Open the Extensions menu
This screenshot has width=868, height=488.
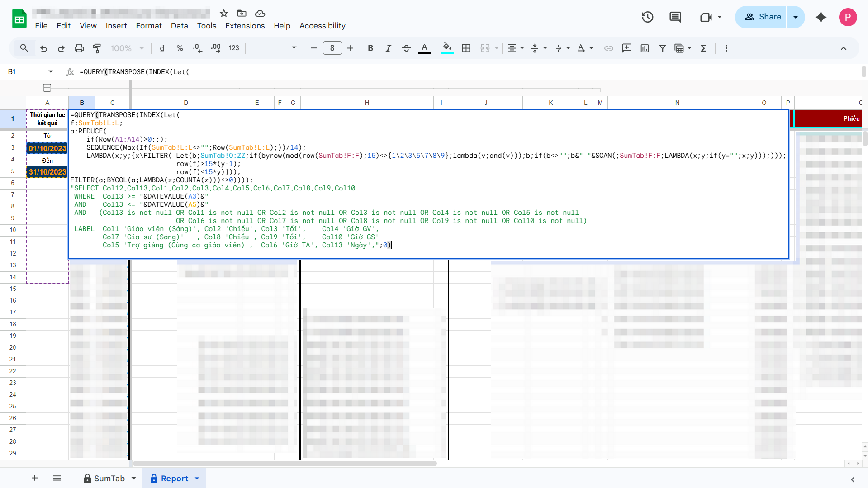click(x=245, y=26)
